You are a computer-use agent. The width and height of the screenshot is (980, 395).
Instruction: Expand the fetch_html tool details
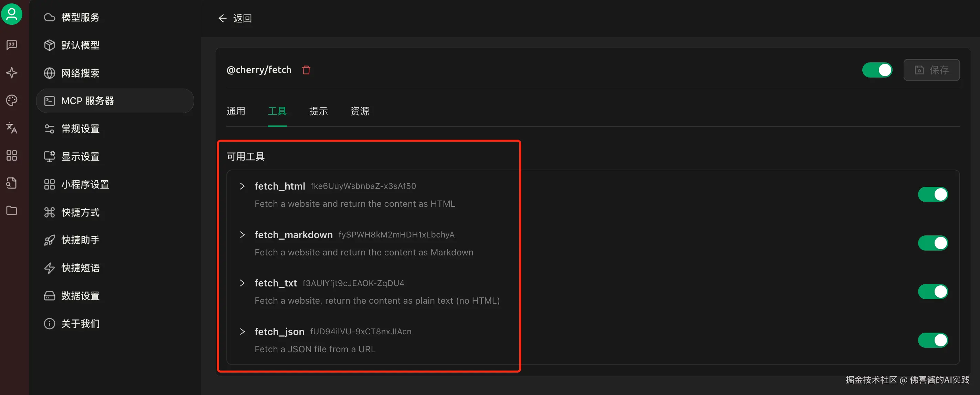pos(242,186)
